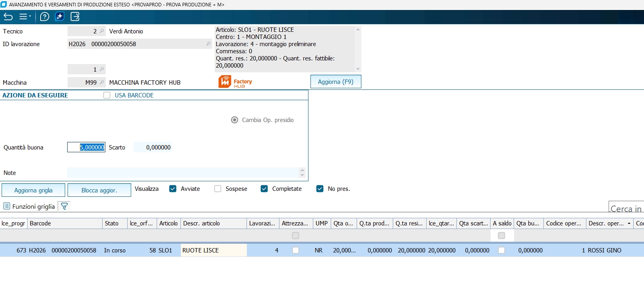644x293 pixels.
Task: Open the help question mark icon
Action: pyautogui.click(x=45, y=17)
